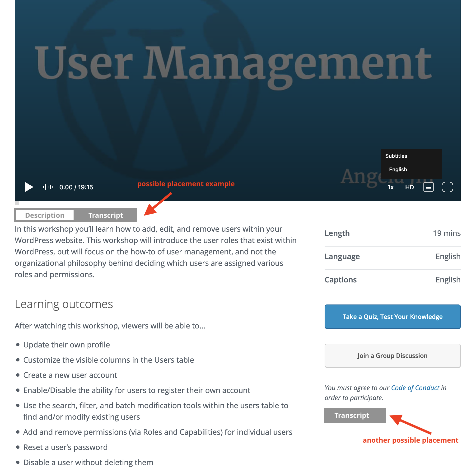
Task: Select English in the Subtitles menu
Action: (x=398, y=169)
